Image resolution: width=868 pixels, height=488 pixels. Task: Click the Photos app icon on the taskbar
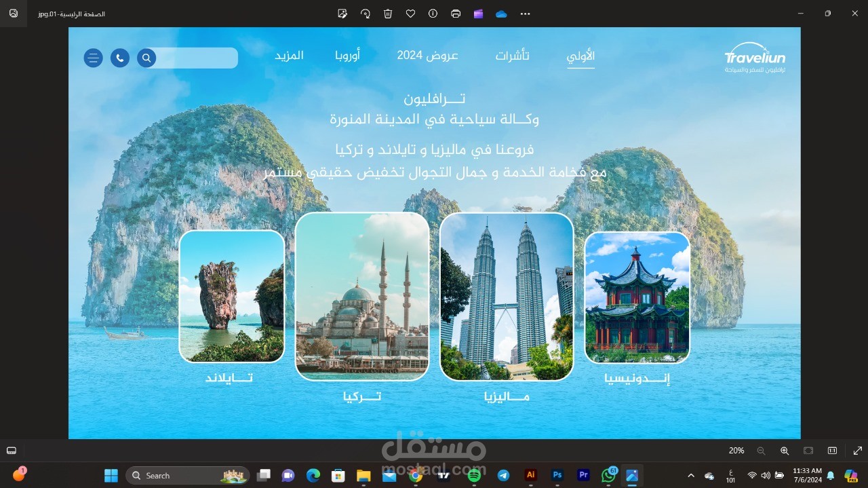[x=632, y=475]
